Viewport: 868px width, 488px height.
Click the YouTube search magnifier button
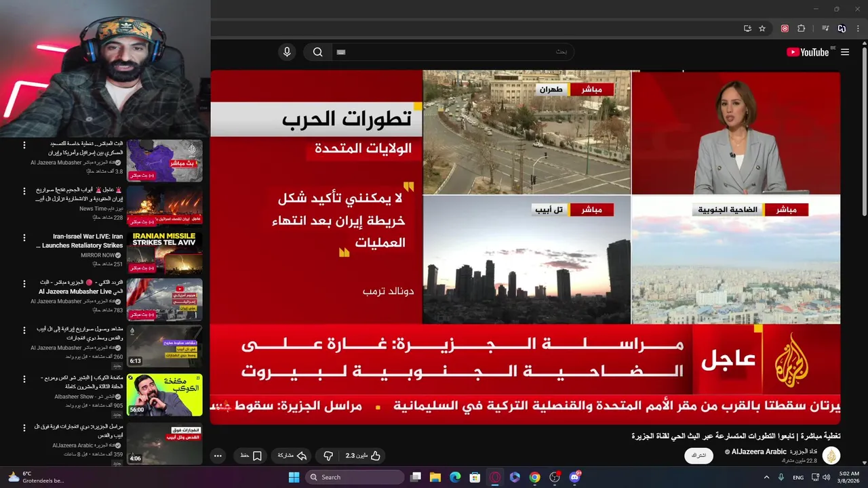point(317,52)
